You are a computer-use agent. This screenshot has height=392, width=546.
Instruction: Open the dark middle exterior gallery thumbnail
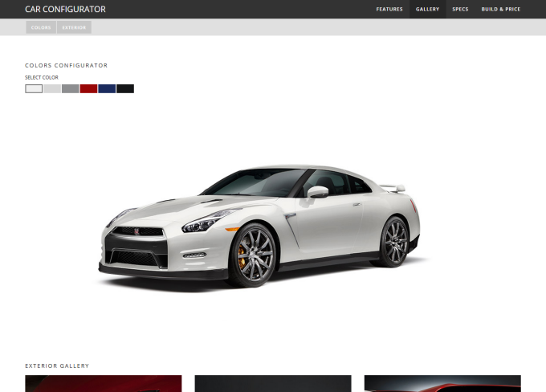[273, 384]
